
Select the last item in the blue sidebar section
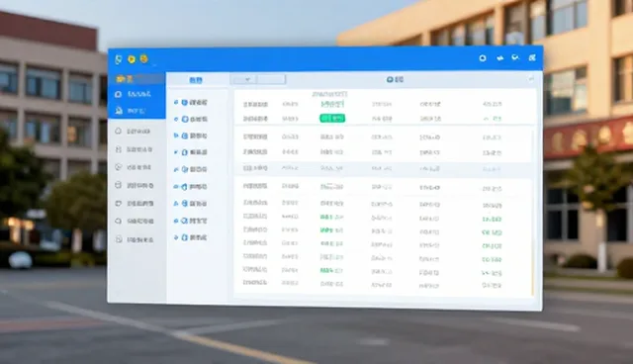(136, 110)
